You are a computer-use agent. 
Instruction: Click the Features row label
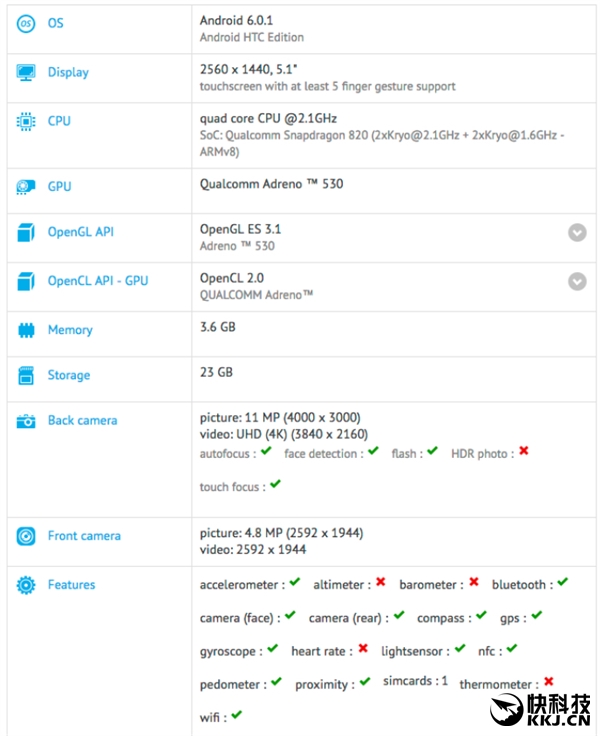[x=72, y=585]
